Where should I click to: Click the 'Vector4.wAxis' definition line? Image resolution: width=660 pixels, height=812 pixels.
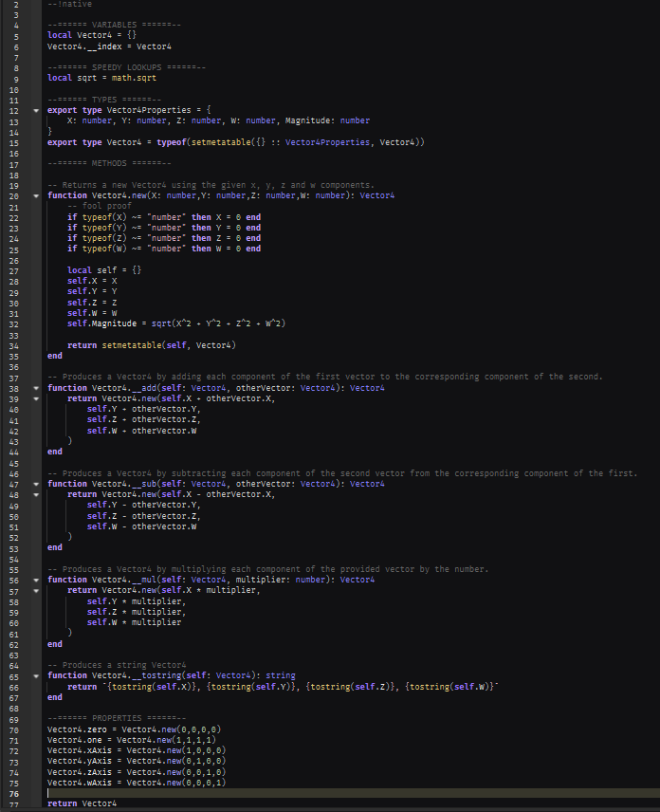coord(137,783)
